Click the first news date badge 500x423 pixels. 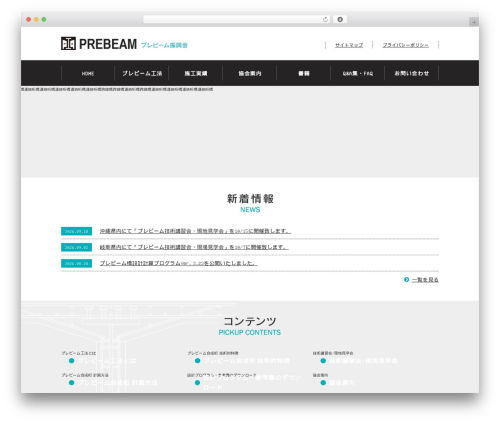coord(76,231)
